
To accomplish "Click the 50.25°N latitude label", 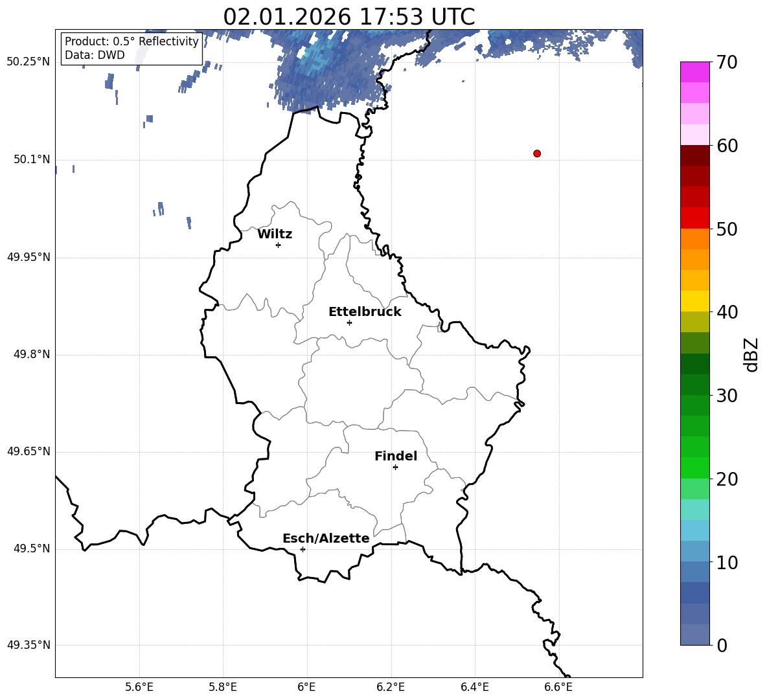I will coord(29,62).
